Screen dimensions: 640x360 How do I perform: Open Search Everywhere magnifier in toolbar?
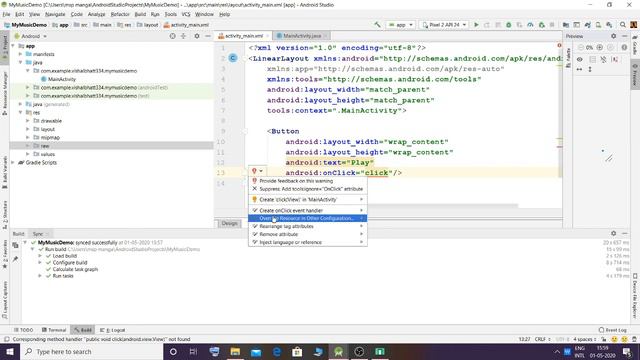coord(623,25)
